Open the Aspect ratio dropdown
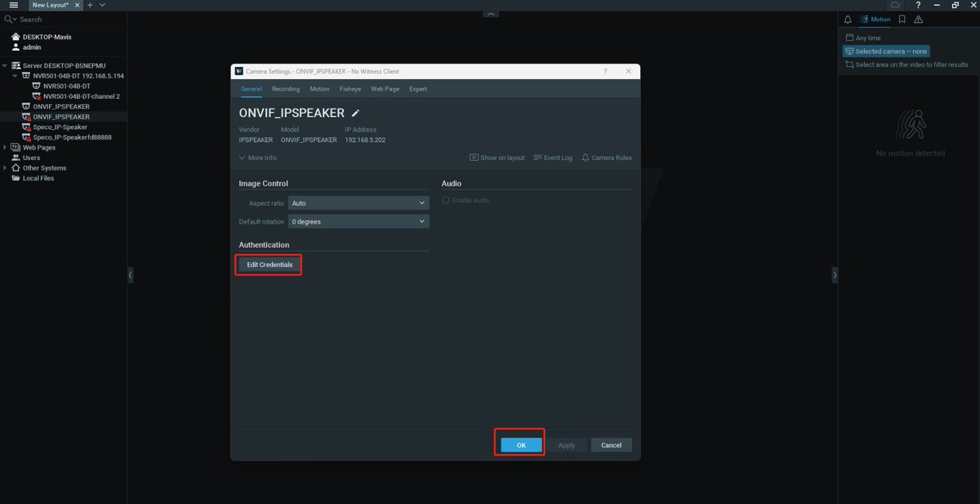 359,203
